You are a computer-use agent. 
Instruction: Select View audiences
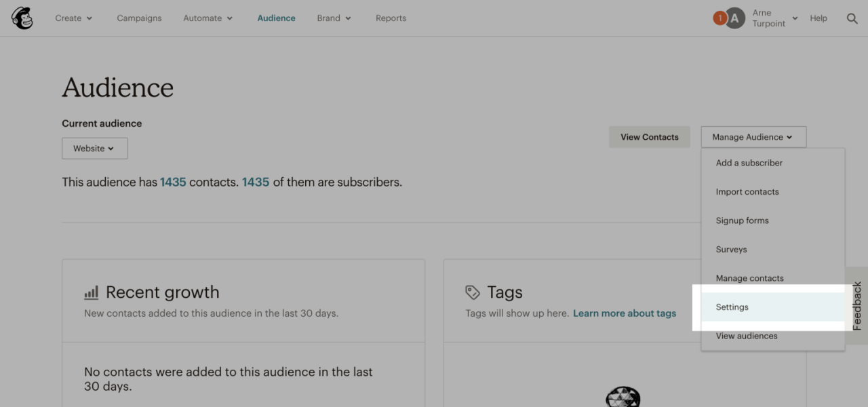coord(773,336)
